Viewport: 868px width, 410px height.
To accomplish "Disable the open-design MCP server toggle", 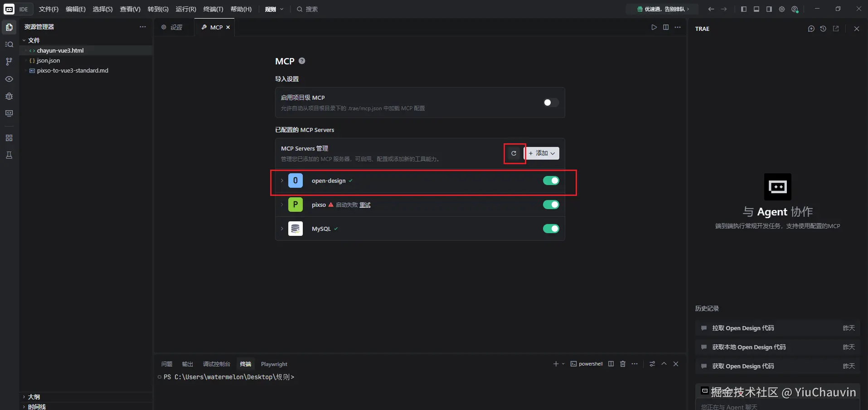I will [551, 181].
